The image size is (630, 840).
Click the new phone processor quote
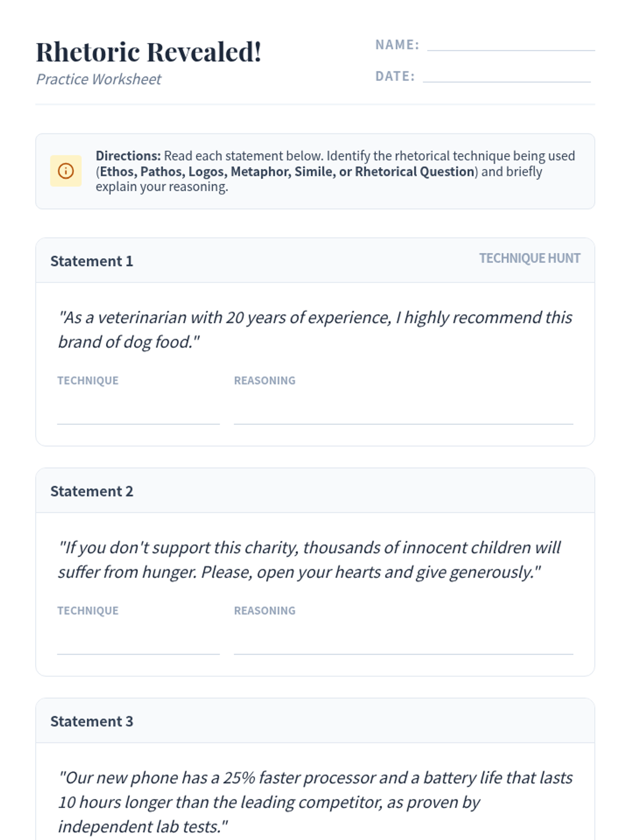click(314, 802)
